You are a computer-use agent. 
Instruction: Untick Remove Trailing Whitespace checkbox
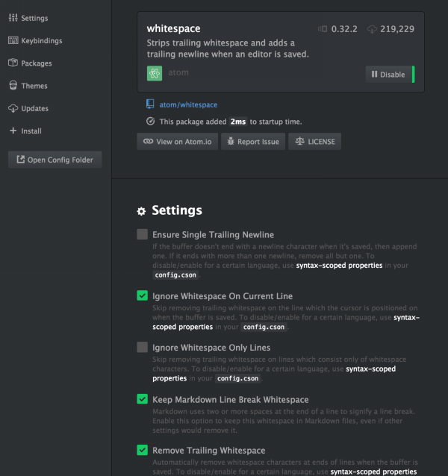tap(143, 450)
